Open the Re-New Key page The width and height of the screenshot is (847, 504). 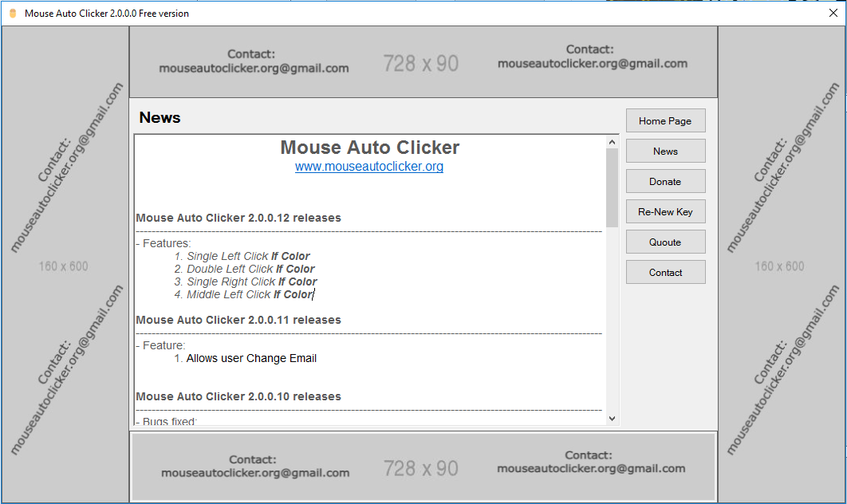coord(665,211)
